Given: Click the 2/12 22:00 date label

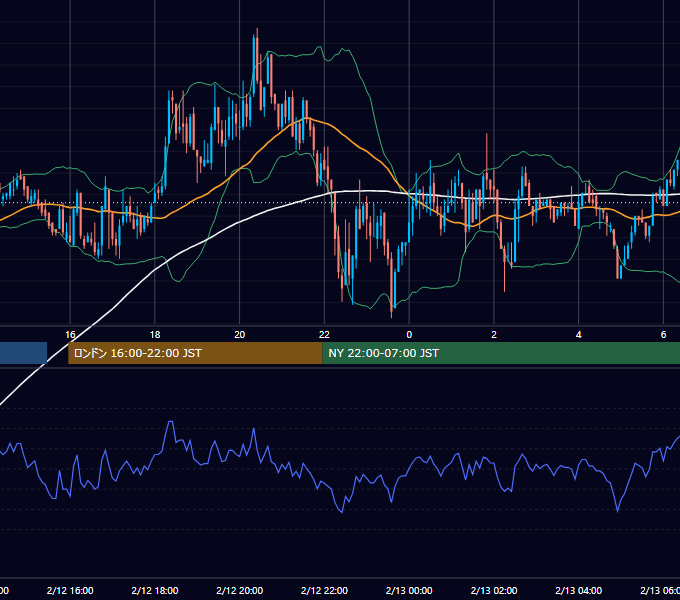Looking at the screenshot, I should pos(324,591).
